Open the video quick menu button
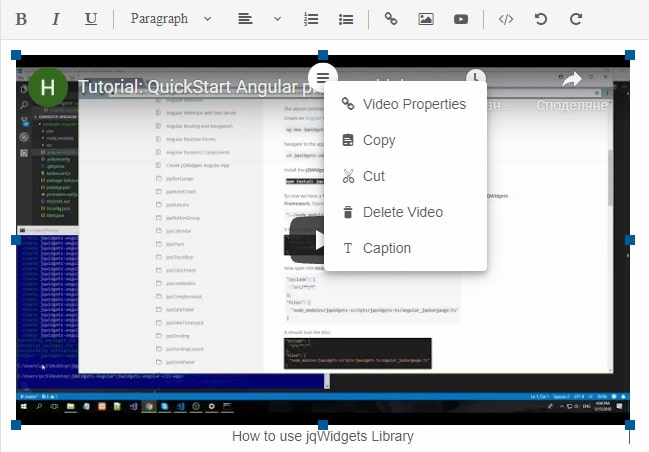 (323, 77)
